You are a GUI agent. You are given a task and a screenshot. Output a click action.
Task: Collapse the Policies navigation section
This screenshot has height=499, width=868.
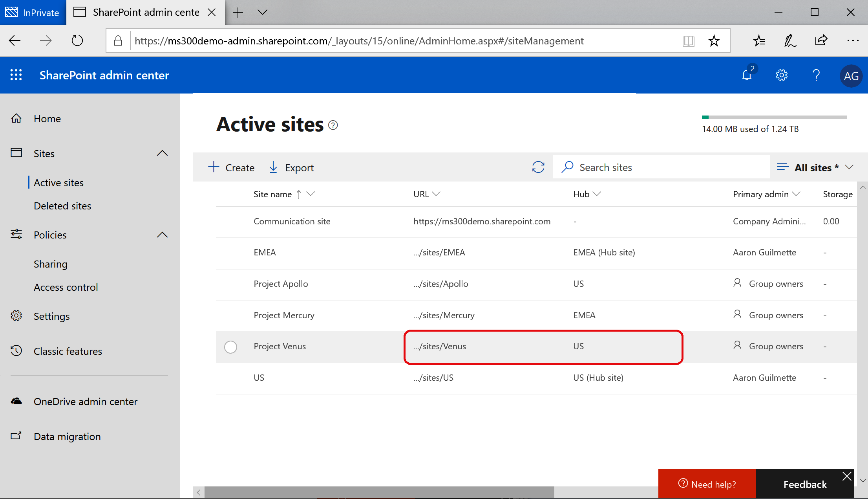[x=162, y=235]
